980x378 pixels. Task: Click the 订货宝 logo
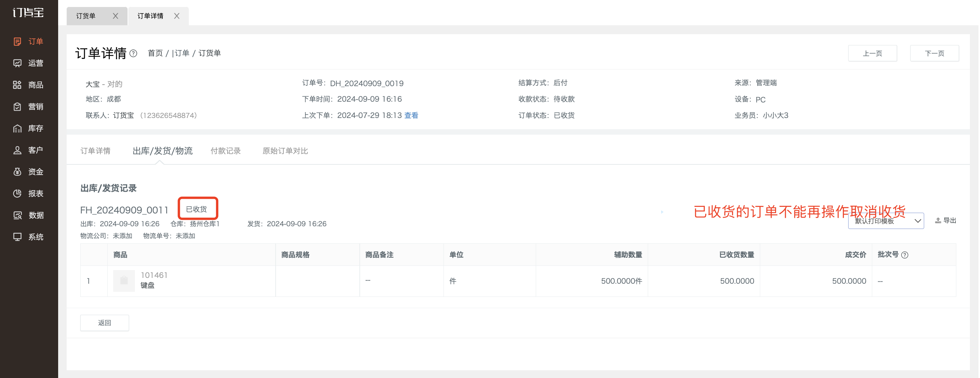pyautogui.click(x=28, y=13)
